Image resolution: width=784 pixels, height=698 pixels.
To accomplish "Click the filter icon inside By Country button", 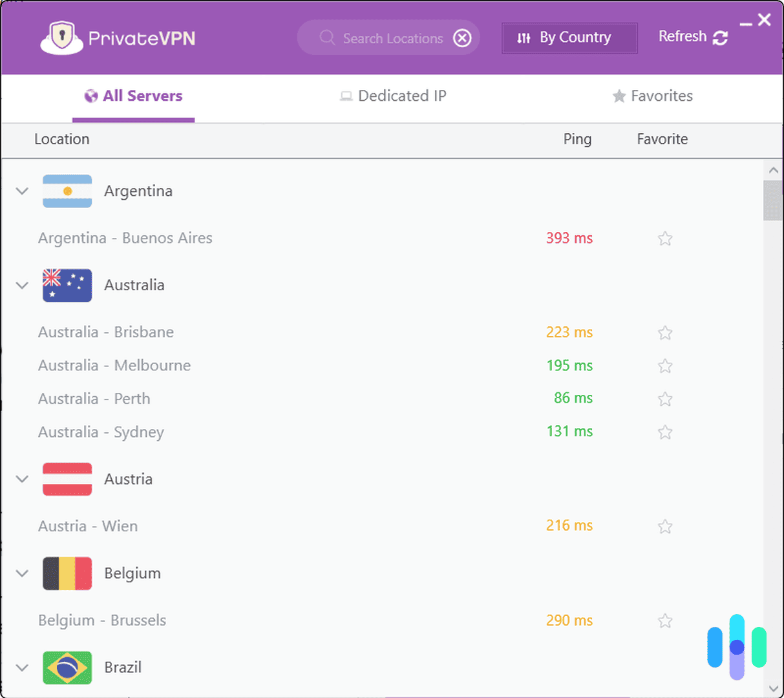I will pyautogui.click(x=524, y=37).
